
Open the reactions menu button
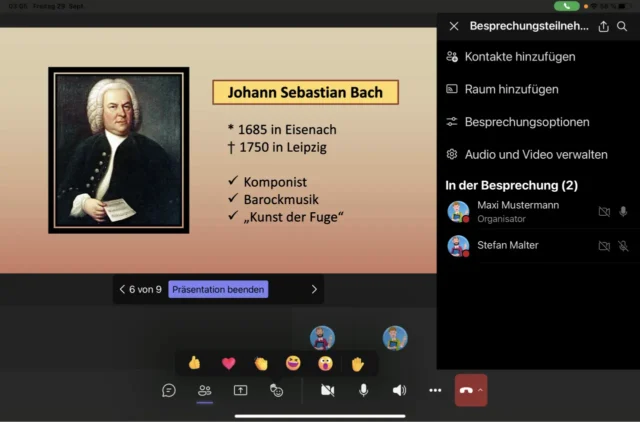click(276, 391)
